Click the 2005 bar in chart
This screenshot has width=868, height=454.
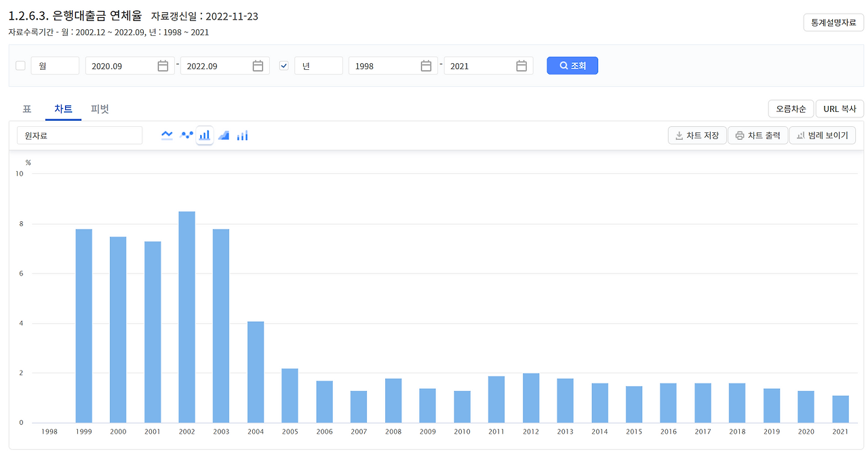290,396
